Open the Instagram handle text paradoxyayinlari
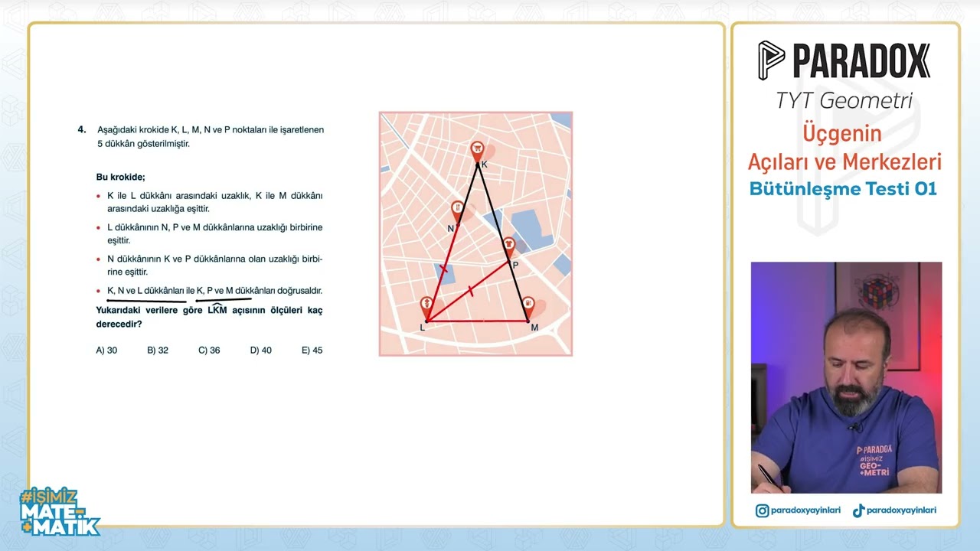 (806, 510)
